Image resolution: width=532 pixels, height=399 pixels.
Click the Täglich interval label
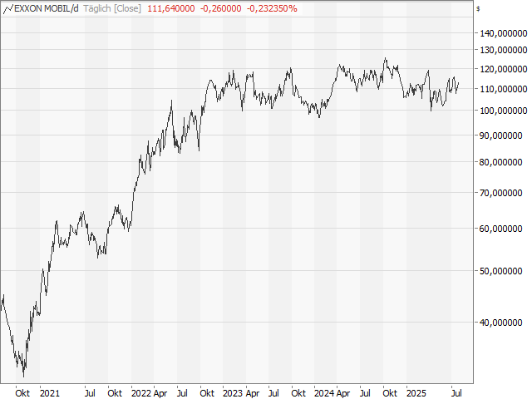pos(97,9)
